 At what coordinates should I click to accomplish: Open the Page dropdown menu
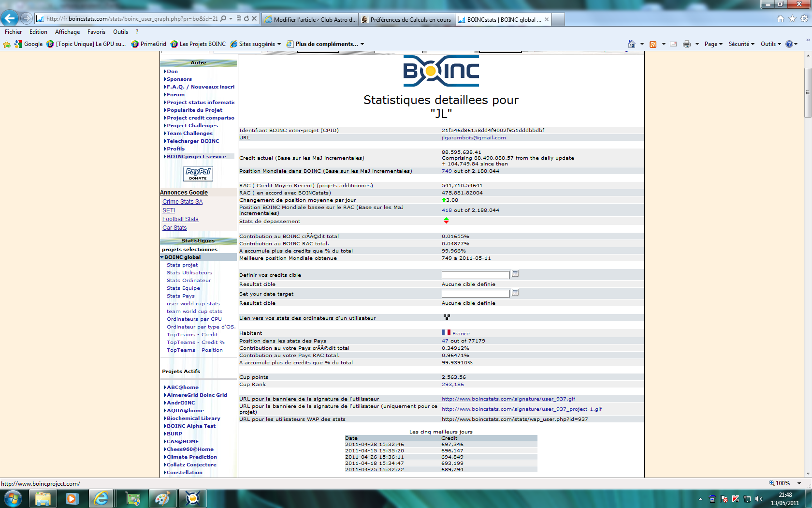713,44
